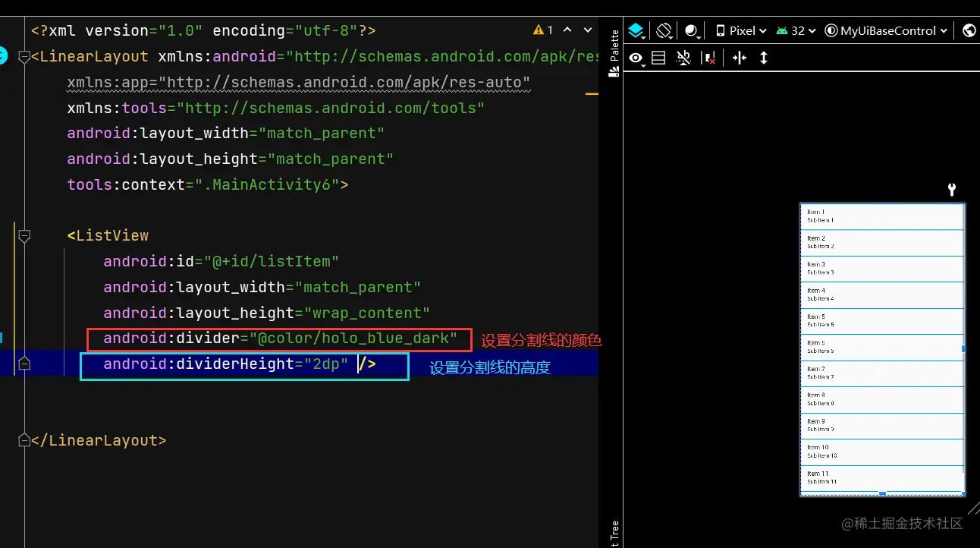Choose API level 32 dropdown
The width and height of the screenshot is (980, 548).
tap(796, 31)
